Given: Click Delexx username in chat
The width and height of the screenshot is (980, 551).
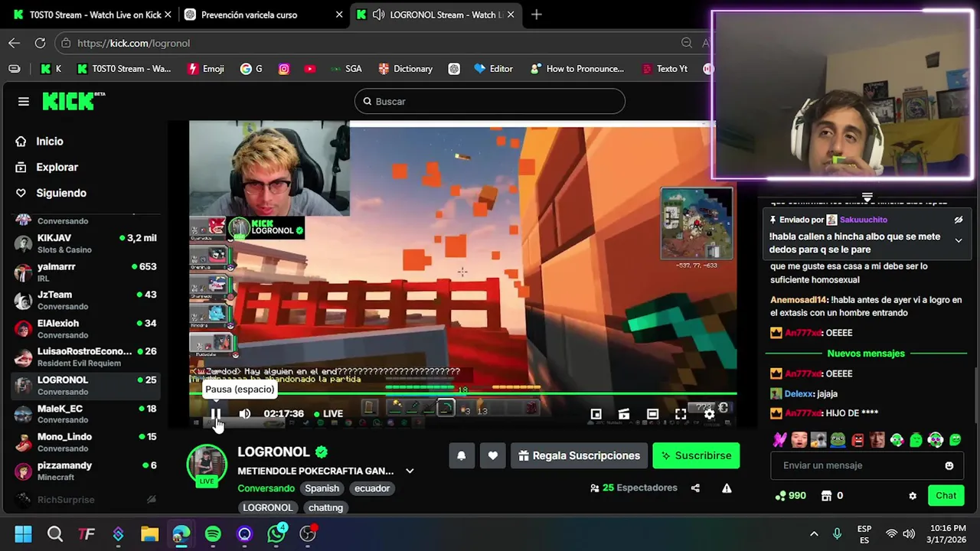Looking at the screenshot, I should coord(799,393).
